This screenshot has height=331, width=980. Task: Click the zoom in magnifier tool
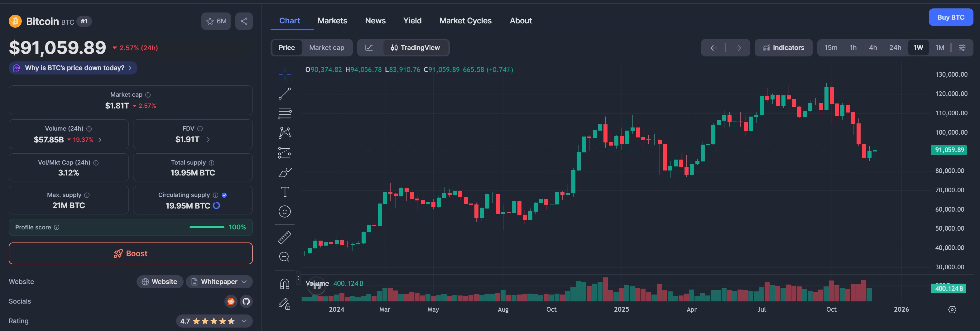285,257
